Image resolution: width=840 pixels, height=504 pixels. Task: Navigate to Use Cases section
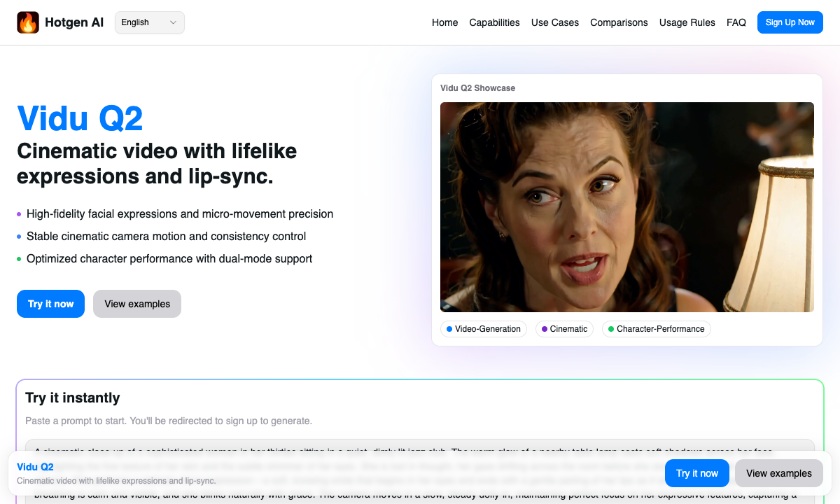click(x=554, y=22)
